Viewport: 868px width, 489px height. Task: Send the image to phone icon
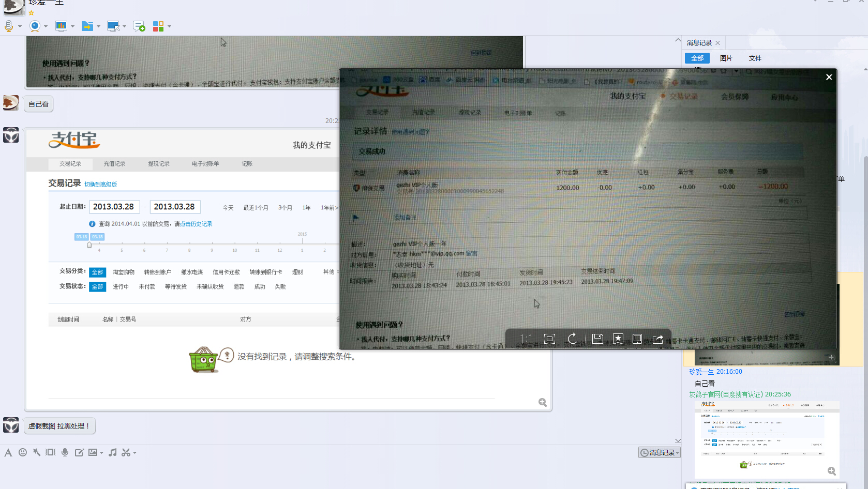pyautogui.click(x=637, y=339)
